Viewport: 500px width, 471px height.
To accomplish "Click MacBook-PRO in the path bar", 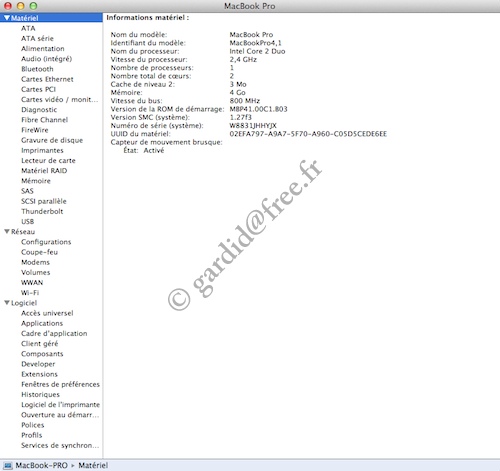I will 41,465.
